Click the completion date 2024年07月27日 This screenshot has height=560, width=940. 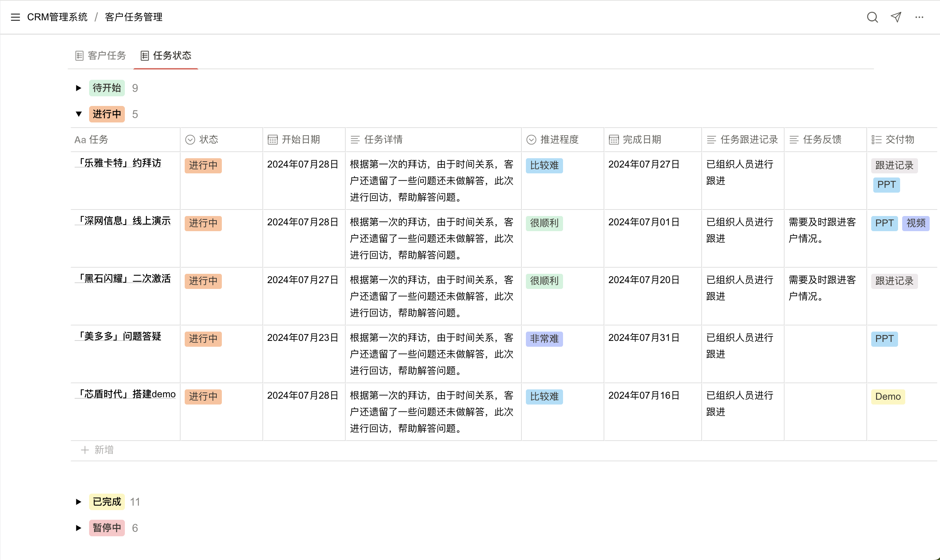tap(644, 164)
